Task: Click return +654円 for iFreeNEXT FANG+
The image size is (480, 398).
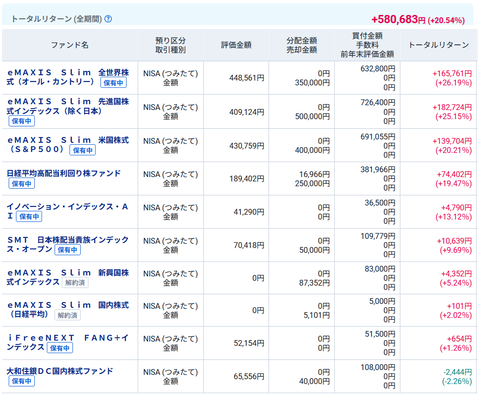Action: pyautogui.click(x=459, y=339)
